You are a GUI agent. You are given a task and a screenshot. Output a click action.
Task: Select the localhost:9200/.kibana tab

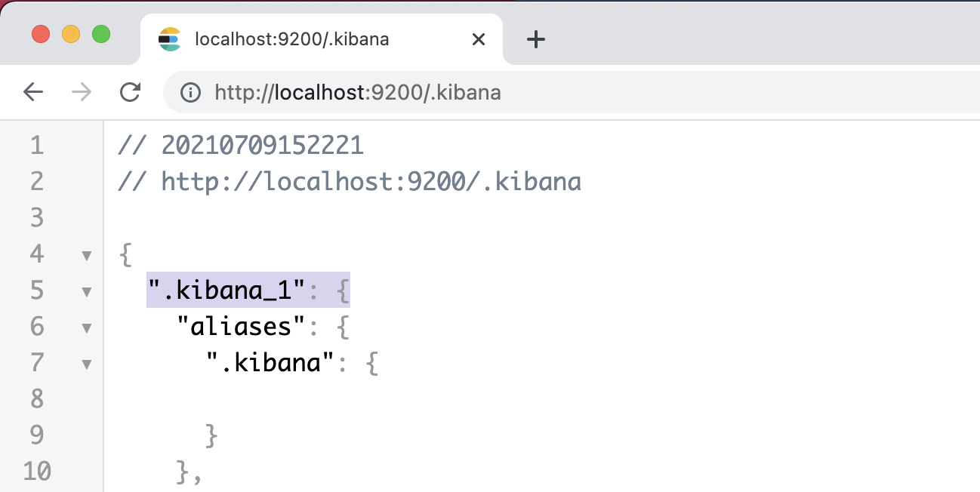pos(302,39)
